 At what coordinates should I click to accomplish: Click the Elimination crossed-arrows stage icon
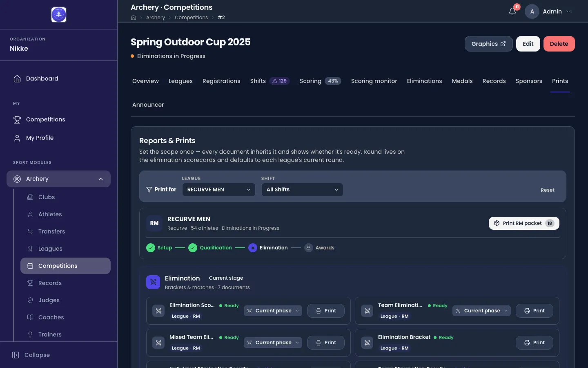pyautogui.click(x=153, y=282)
